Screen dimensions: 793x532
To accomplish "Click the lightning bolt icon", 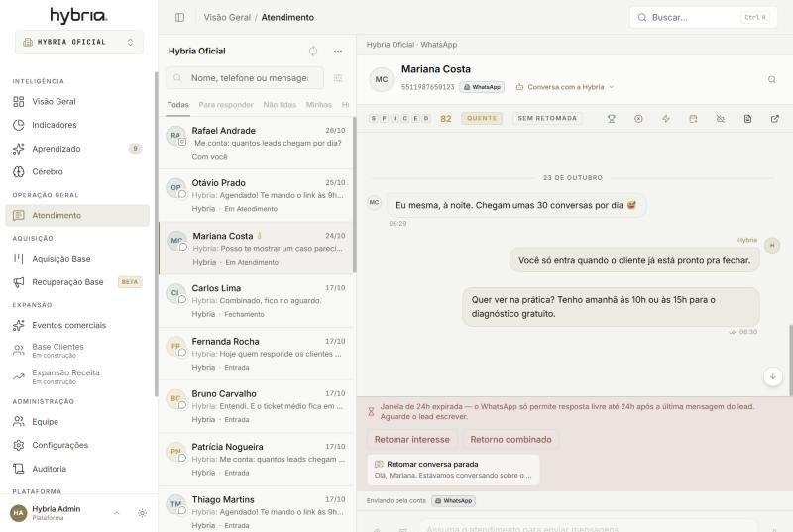I will (x=666, y=119).
